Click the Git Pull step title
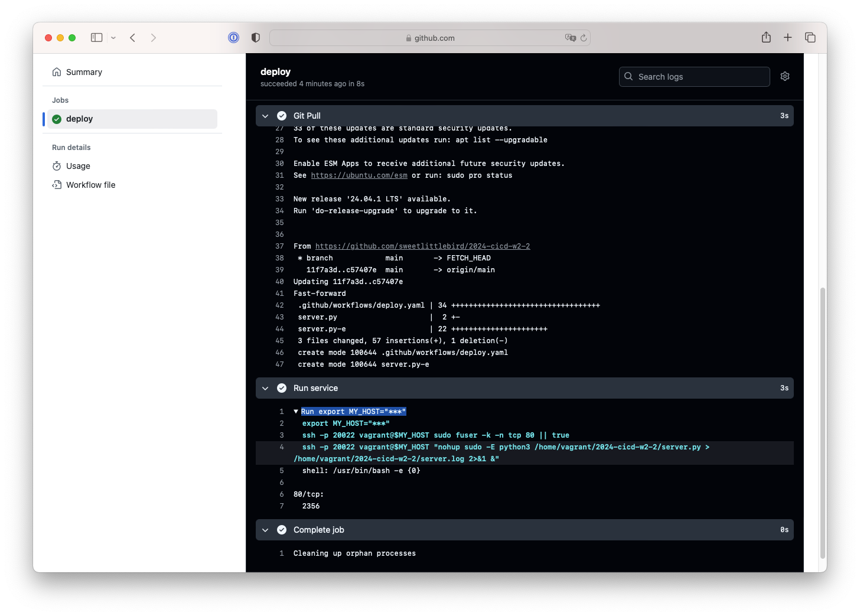Screen dimensions: 860x616 point(307,116)
